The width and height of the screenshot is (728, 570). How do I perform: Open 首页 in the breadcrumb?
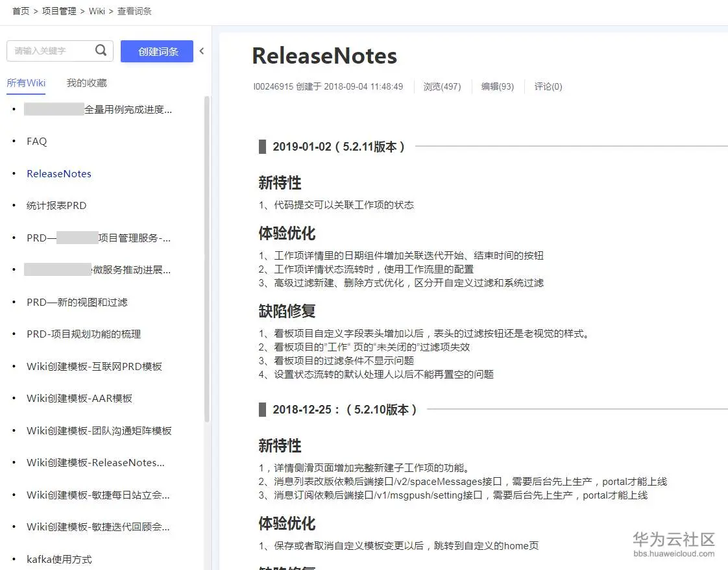[x=20, y=11]
